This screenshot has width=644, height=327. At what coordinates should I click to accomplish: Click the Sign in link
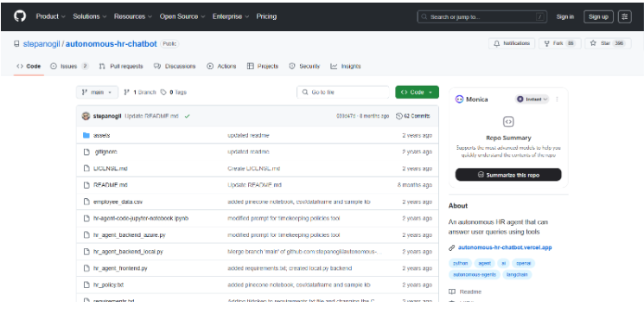[x=564, y=16]
